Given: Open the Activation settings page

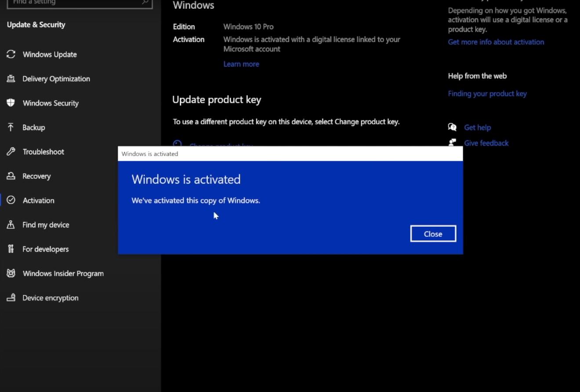Looking at the screenshot, I should pyautogui.click(x=39, y=200).
